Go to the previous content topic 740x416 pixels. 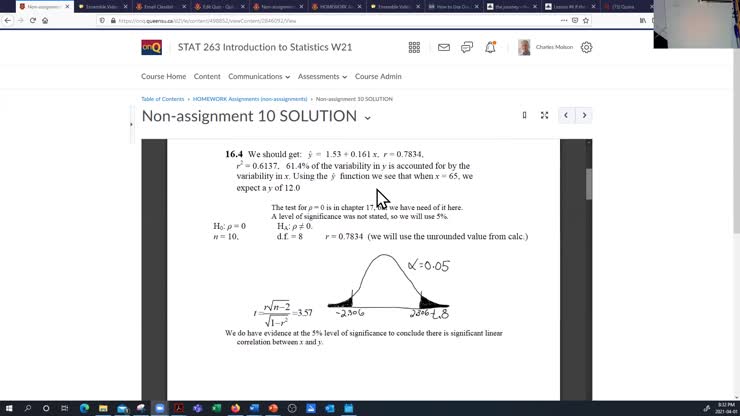tap(566, 115)
